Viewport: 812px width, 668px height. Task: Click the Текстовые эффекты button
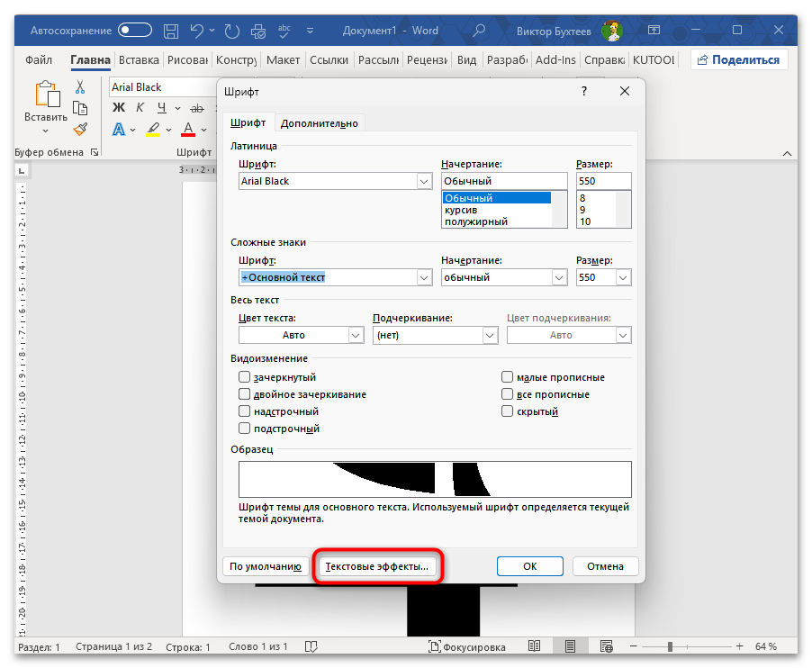click(379, 566)
